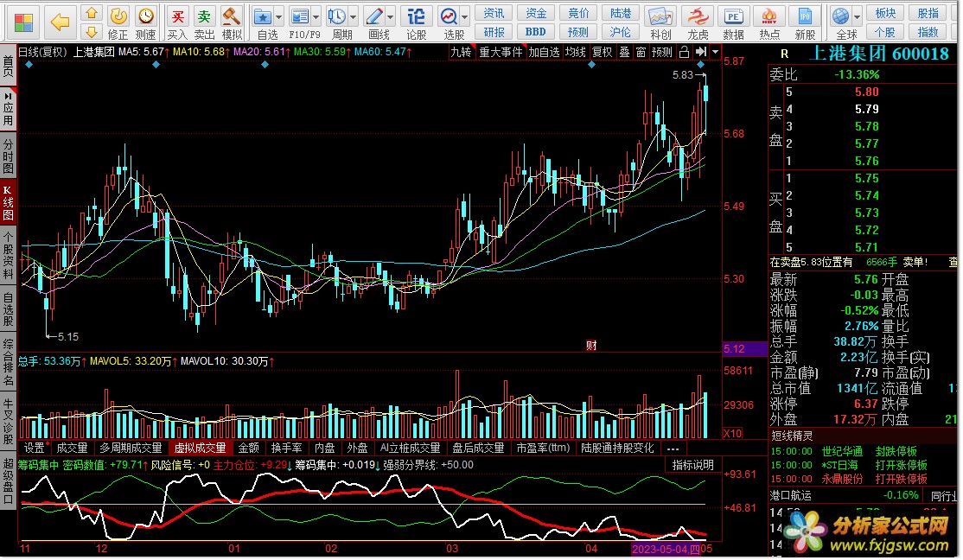Select the 陆股通持股变化 tab
This screenshot has height=560, width=963.
pyautogui.click(x=617, y=449)
